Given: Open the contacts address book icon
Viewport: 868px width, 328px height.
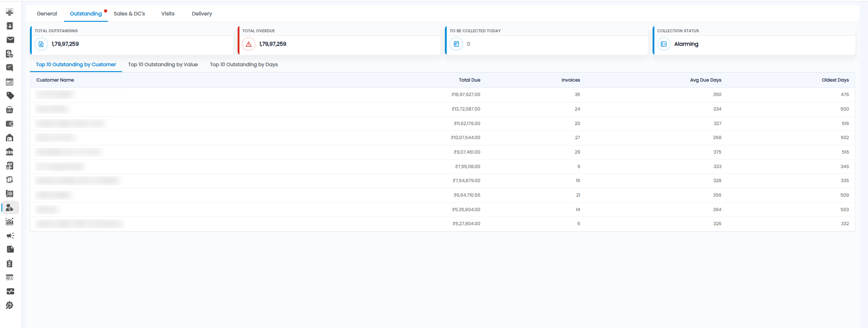Looking at the screenshot, I should click(x=10, y=26).
